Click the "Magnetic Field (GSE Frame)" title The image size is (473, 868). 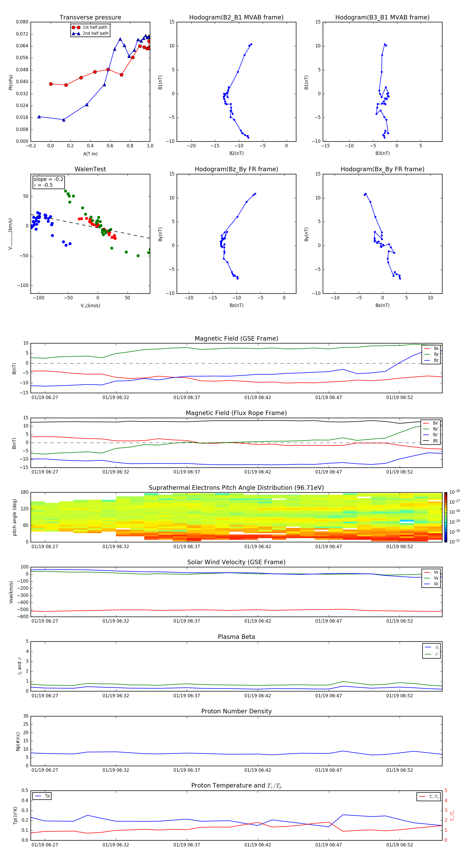[x=236, y=339]
